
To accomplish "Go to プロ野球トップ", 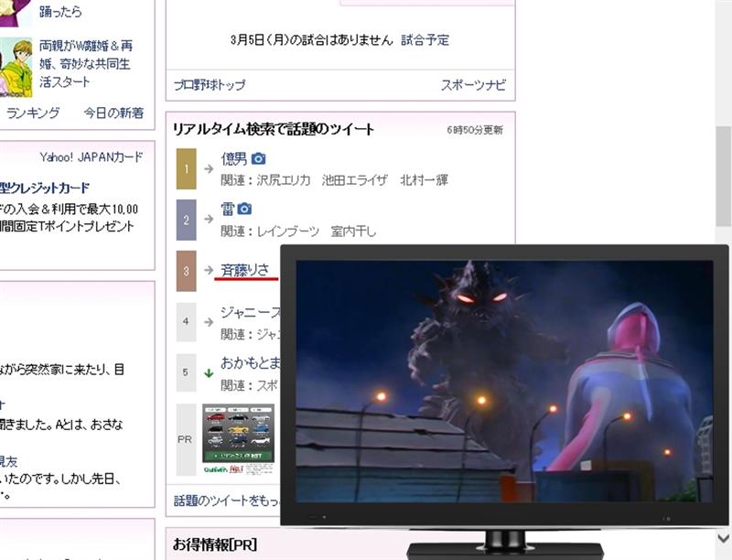I will coord(210,85).
